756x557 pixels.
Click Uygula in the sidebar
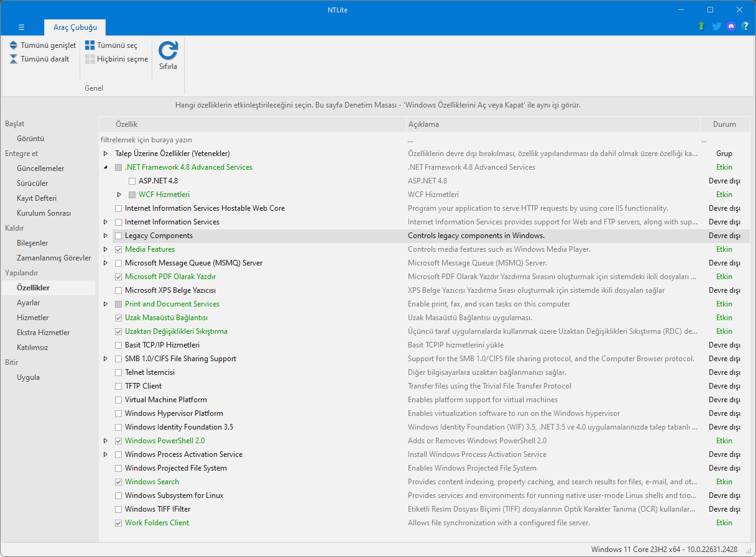tap(29, 377)
